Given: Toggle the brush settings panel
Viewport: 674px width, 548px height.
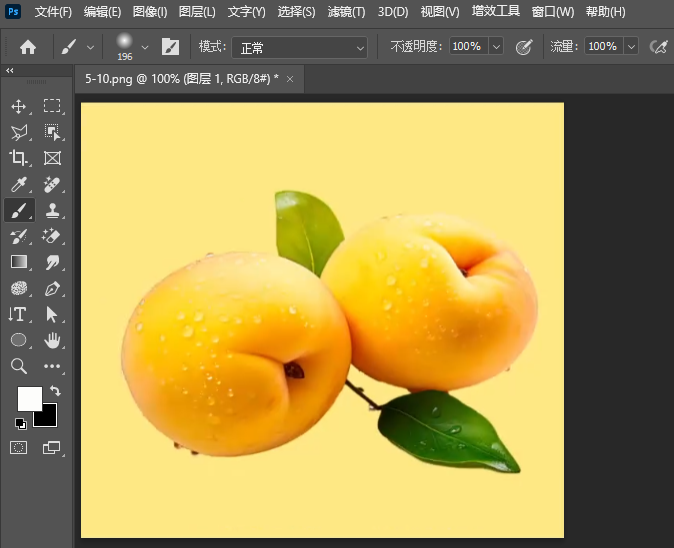Looking at the screenshot, I should coord(170,47).
